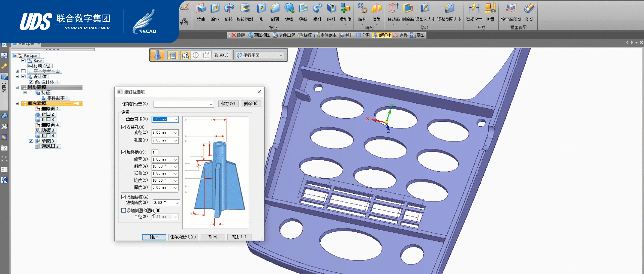
Task: Toggle Base checkbox in the tree
Action: (x=23, y=61)
